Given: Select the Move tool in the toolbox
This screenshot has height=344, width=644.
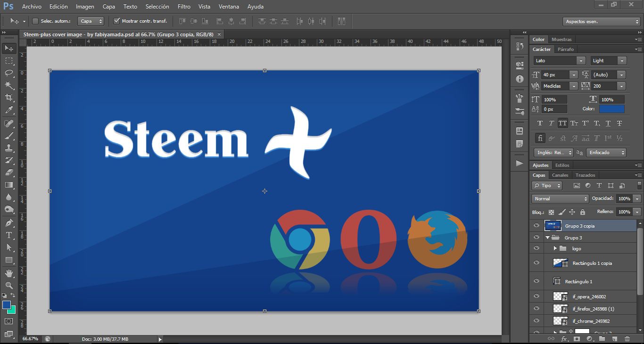Looking at the screenshot, I should [9, 48].
